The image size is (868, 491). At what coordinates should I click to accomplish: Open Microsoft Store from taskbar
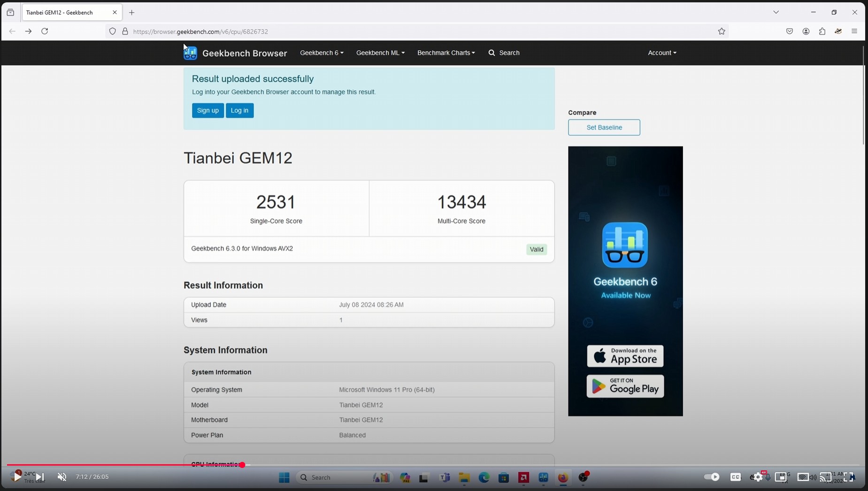tap(504, 477)
